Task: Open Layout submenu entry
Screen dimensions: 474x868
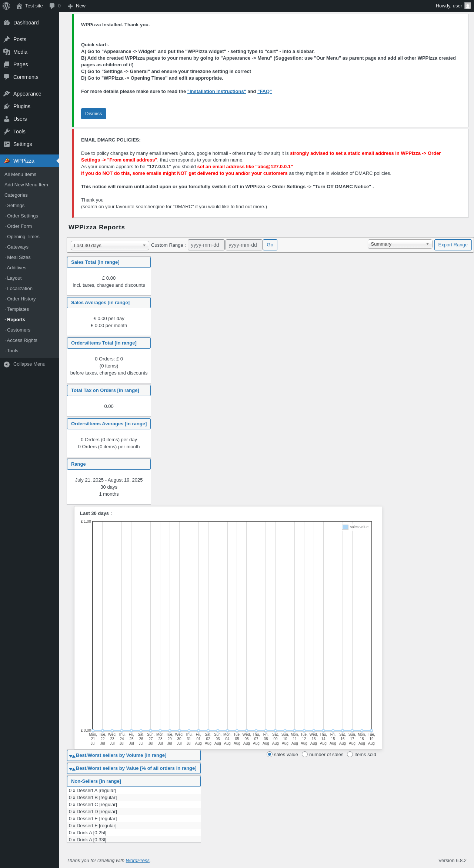Action: click(x=13, y=278)
